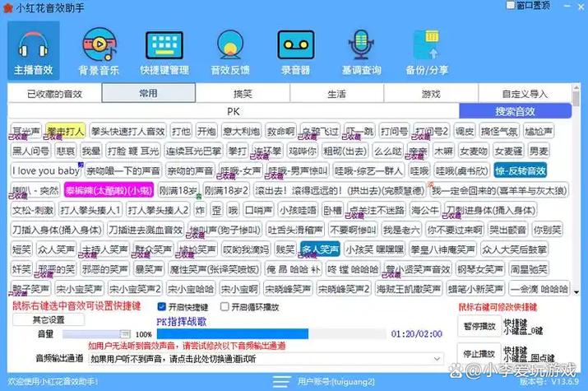Play the 多人笑声 sound effect

(x=320, y=249)
